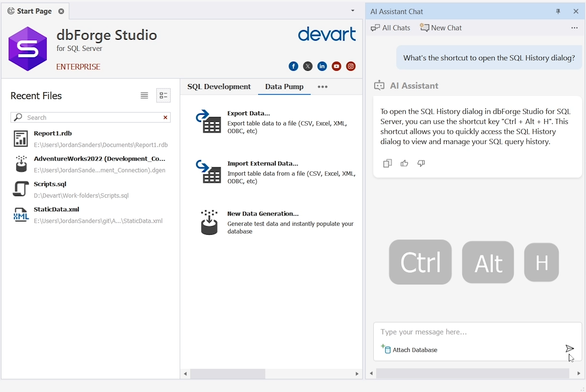The height and width of the screenshot is (392, 586).
Task: Start Import External Data... wizard
Action: point(263,163)
